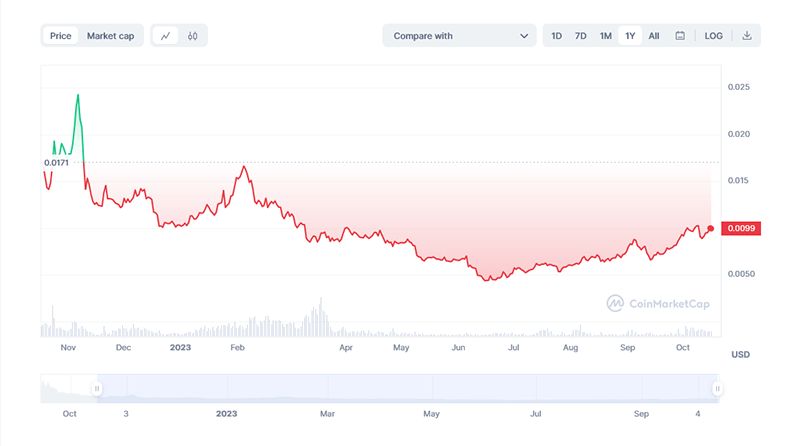Switch to candlestick chart icon
Image resolution: width=800 pixels, height=446 pixels.
click(192, 36)
